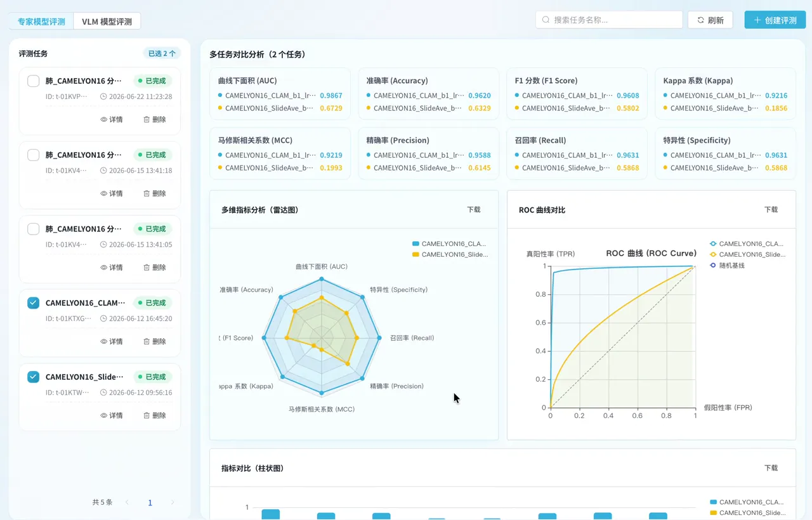Click the AUC value 0.9867
This screenshot has height=520, width=812.
click(331, 96)
